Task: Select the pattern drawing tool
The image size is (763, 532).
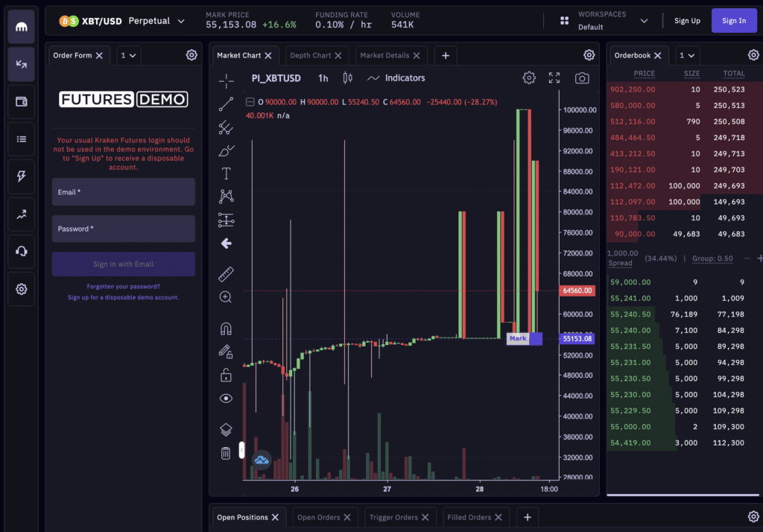Action: pos(226,197)
